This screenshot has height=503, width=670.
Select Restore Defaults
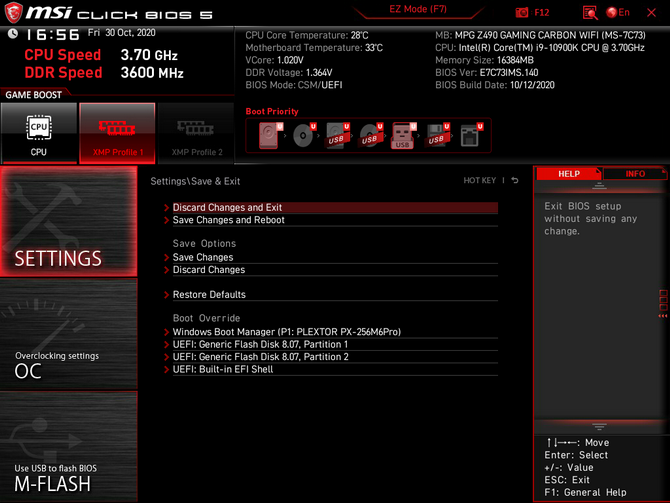click(335, 294)
